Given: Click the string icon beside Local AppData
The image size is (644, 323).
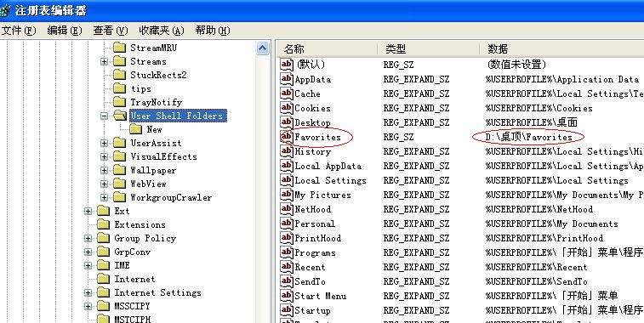Looking at the screenshot, I should (287, 166).
